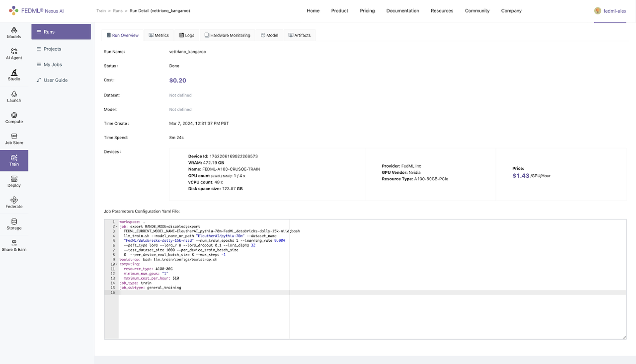Screen dimensions: 636x364
Task: Open the Artifacts tab
Action: (300, 35)
